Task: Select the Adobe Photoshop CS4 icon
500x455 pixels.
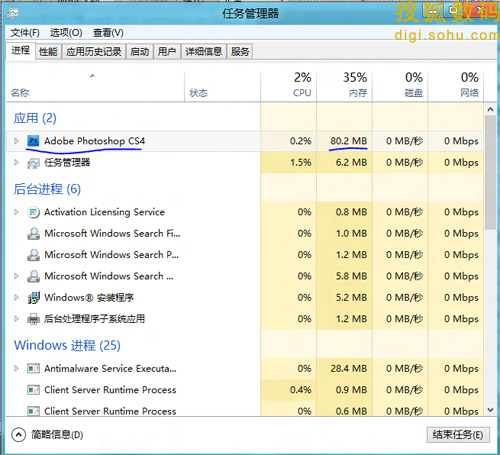Action: click(x=33, y=141)
